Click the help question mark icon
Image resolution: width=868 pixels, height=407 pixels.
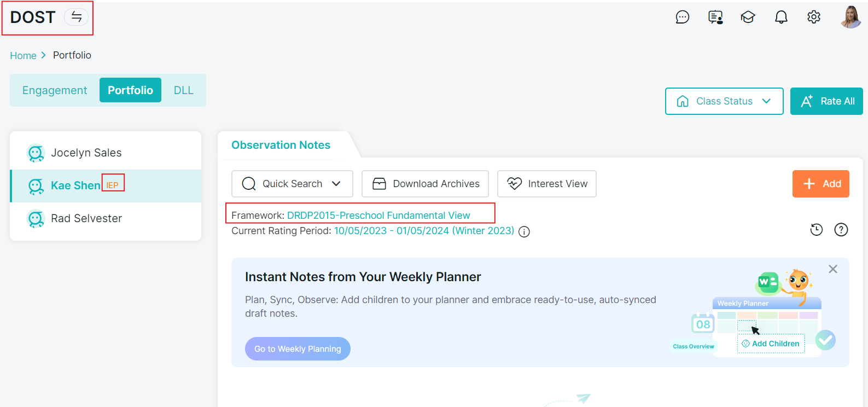click(x=841, y=230)
